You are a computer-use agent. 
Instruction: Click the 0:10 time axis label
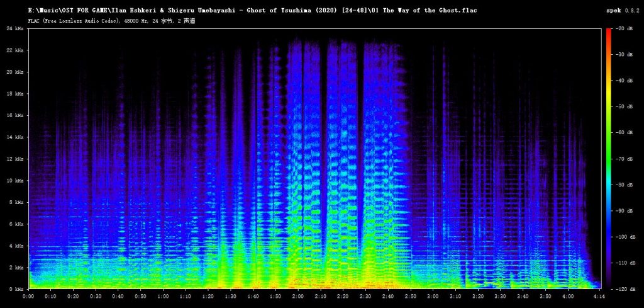coord(52,296)
